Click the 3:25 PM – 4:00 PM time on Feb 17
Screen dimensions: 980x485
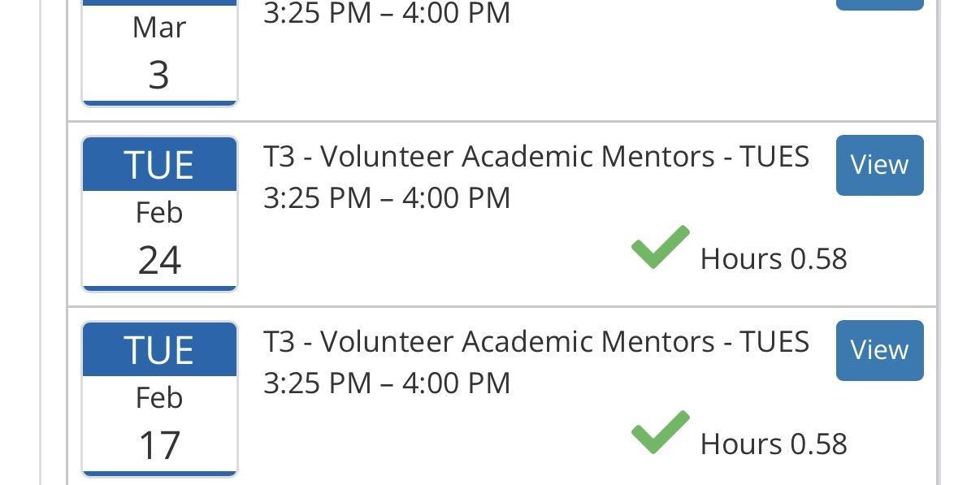click(387, 383)
